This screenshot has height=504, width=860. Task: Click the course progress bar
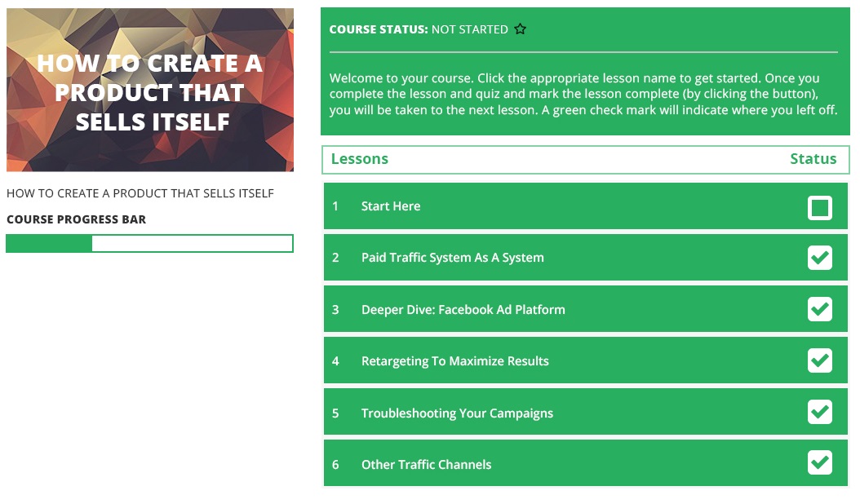point(149,243)
